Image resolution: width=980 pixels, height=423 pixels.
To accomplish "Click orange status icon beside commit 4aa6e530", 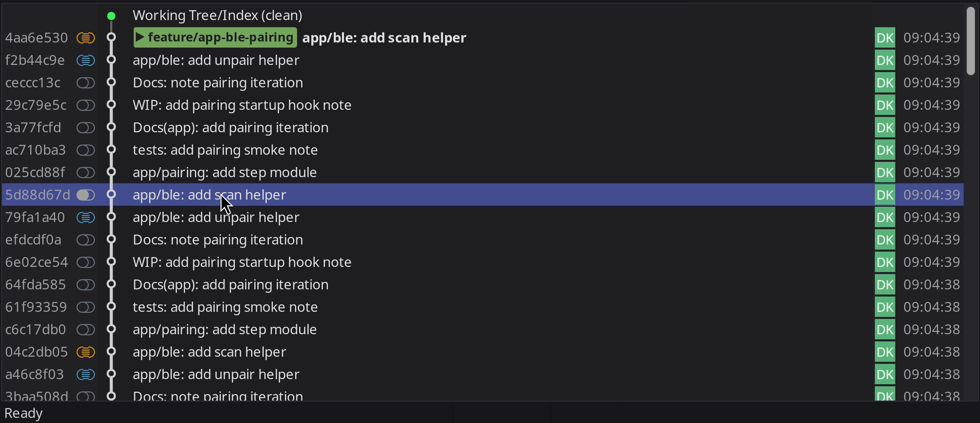I will pyautogui.click(x=86, y=38).
